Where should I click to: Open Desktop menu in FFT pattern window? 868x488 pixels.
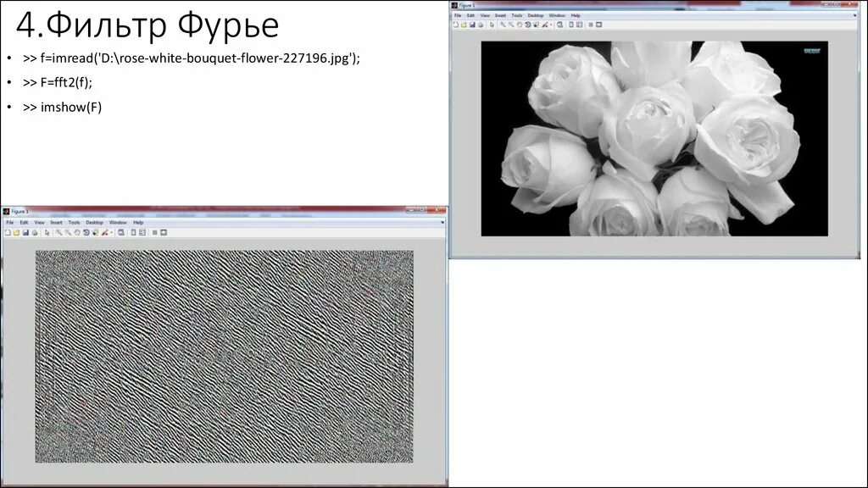pyautogui.click(x=95, y=223)
